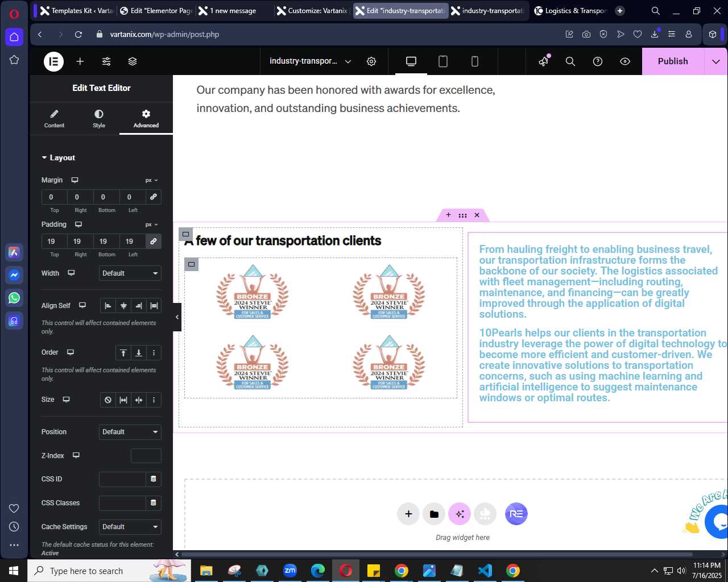
Task: Open the AI sparkle builder button
Action: 460,514
